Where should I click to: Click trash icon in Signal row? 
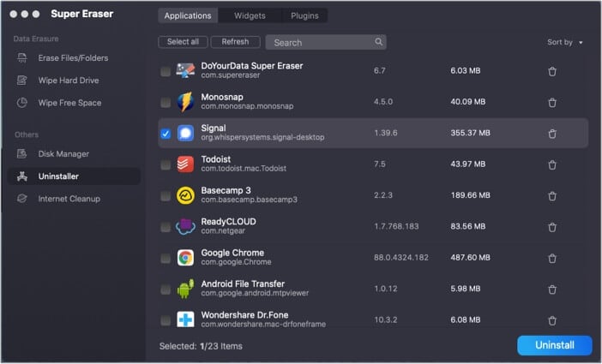click(x=552, y=134)
